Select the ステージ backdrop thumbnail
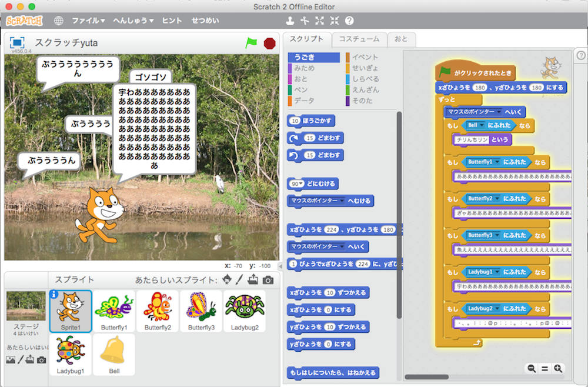The height and width of the screenshot is (387, 588). pyautogui.click(x=26, y=306)
